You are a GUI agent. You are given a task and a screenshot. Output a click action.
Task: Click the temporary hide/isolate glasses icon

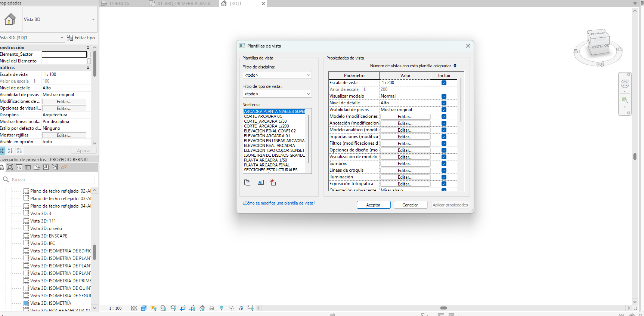[x=212, y=308]
